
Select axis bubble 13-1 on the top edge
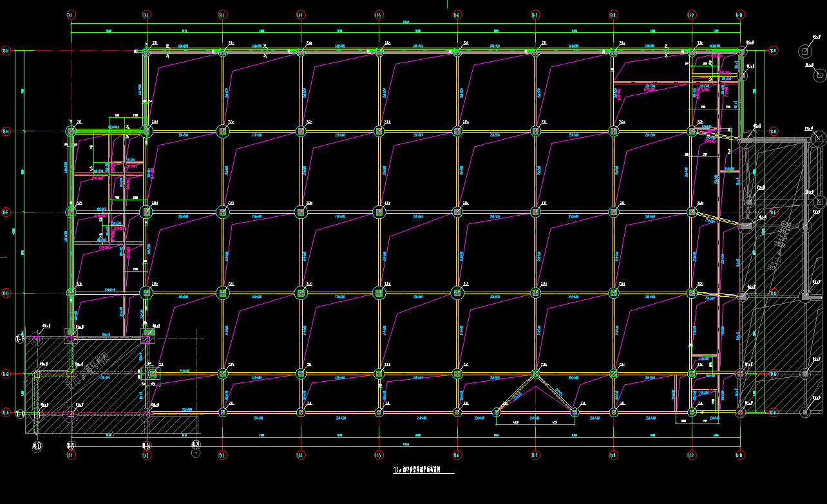(71, 14)
